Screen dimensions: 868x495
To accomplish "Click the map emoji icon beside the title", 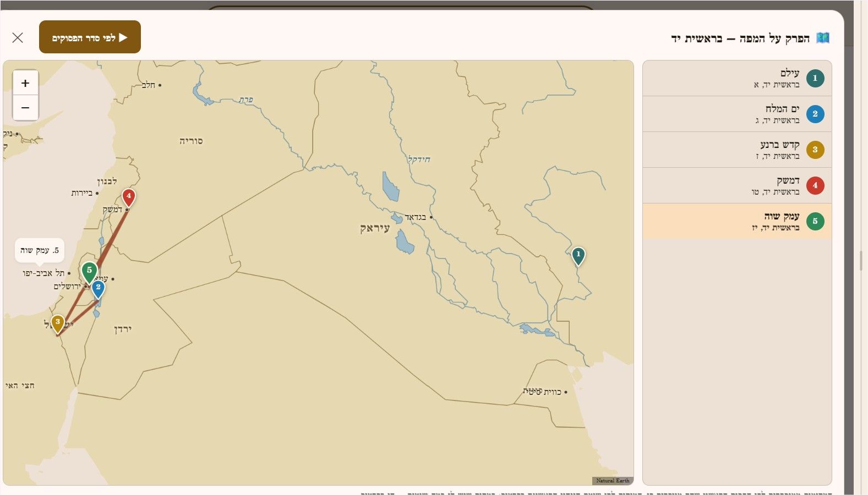I will 822,38.
